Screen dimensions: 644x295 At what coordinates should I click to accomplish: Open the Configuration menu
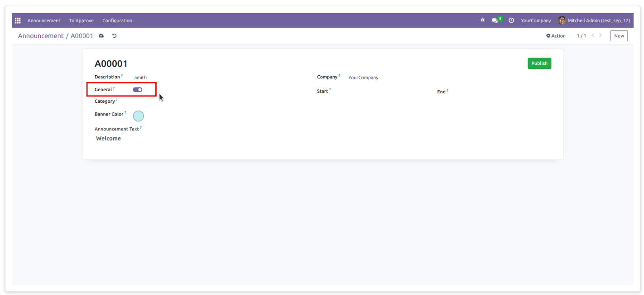[x=117, y=20]
